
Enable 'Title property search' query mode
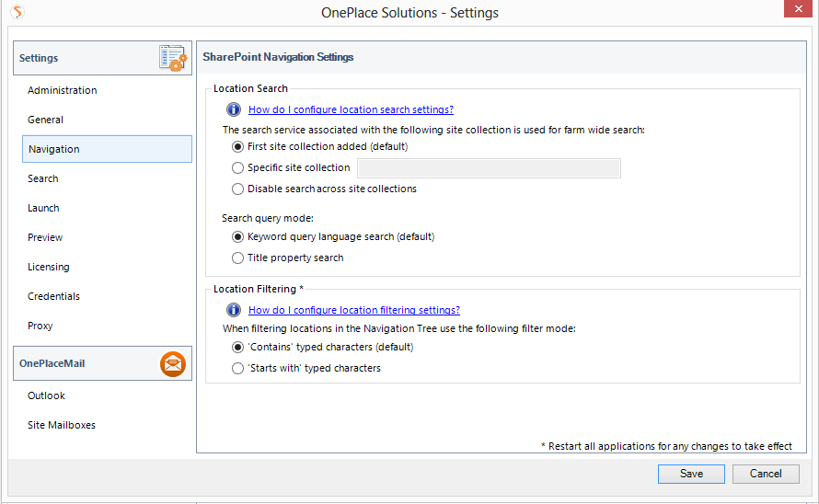tap(238, 258)
